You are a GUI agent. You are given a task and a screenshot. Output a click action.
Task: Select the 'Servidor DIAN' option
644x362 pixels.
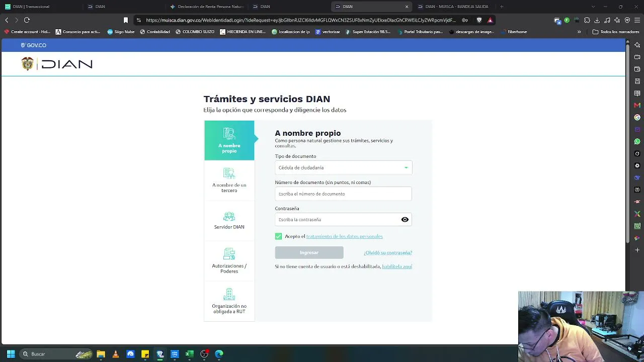click(229, 221)
